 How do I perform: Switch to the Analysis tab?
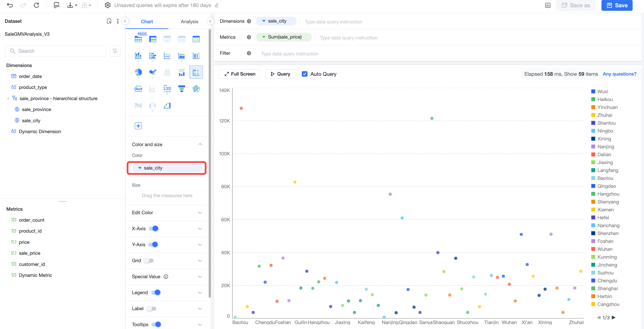coord(189,21)
